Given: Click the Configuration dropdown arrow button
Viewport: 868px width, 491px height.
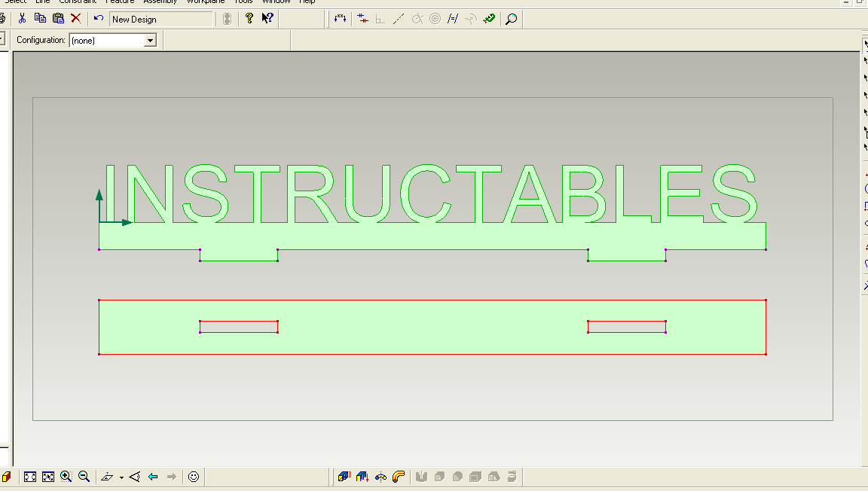Looking at the screenshot, I should [x=150, y=41].
